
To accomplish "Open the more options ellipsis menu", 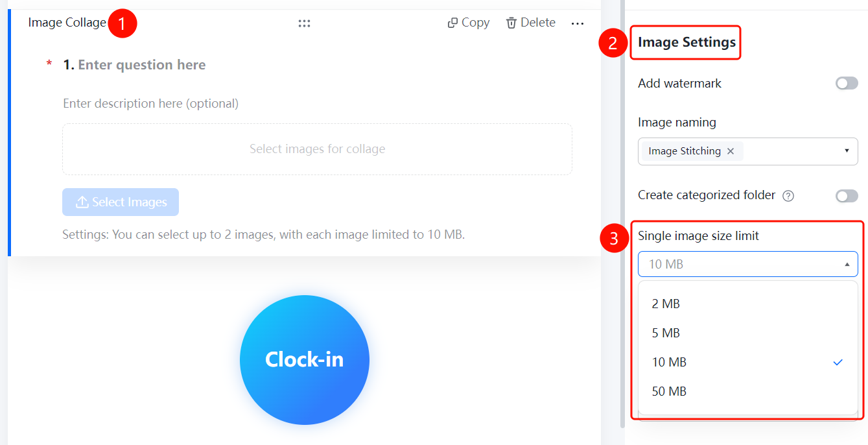I will 578,23.
